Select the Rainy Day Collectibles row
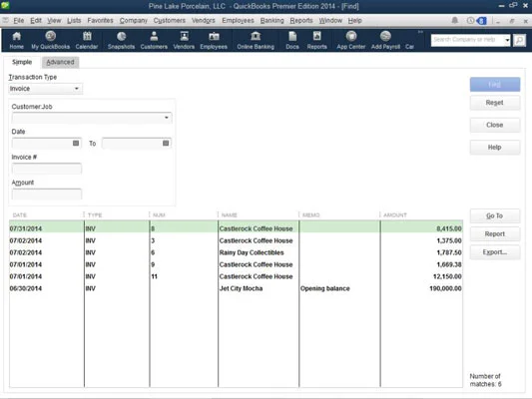This screenshot has height=399, width=532. tap(236, 252)
